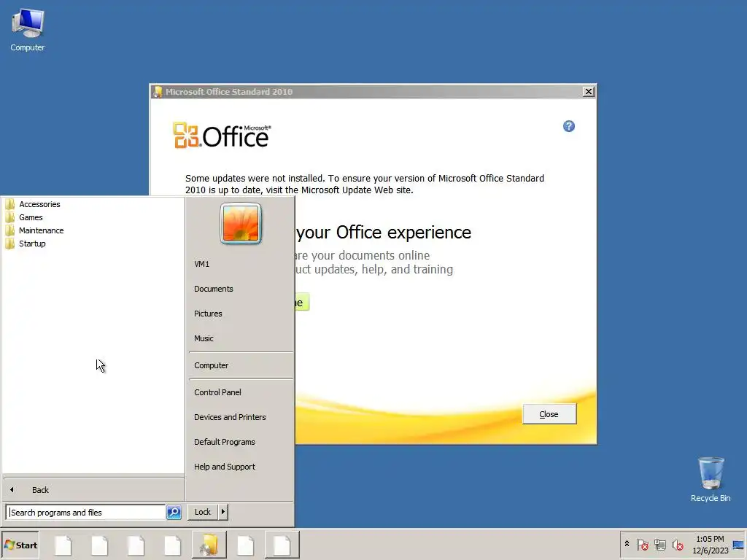Click the Back arrow icon in Start menu

click(x=12, y=489)
